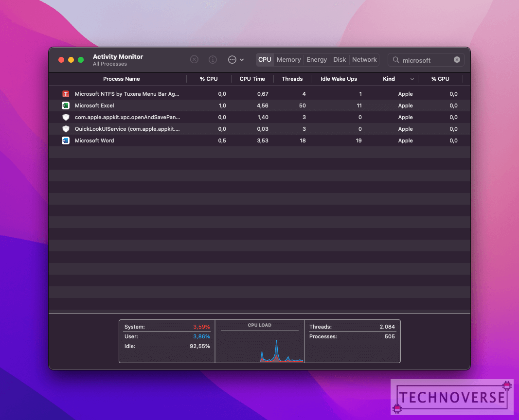Image resolution: width=519 pixels, height=420 pixels.
Task: Select com.apple.appkit.xpc.openAndSavePan process
Action: [x=260, y=117]
